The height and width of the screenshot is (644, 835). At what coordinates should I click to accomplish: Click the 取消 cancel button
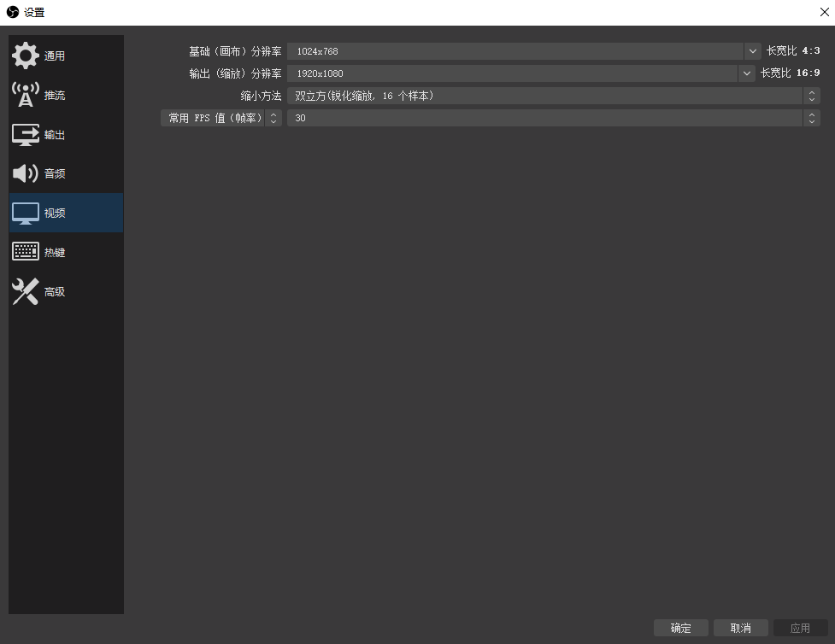coord(741,628)
